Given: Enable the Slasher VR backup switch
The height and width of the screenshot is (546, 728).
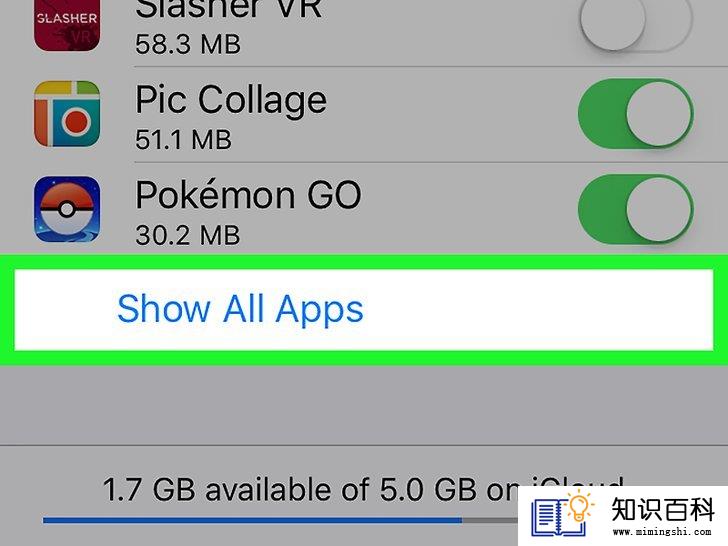Looking at the screenshot, I should click(636, 19).
